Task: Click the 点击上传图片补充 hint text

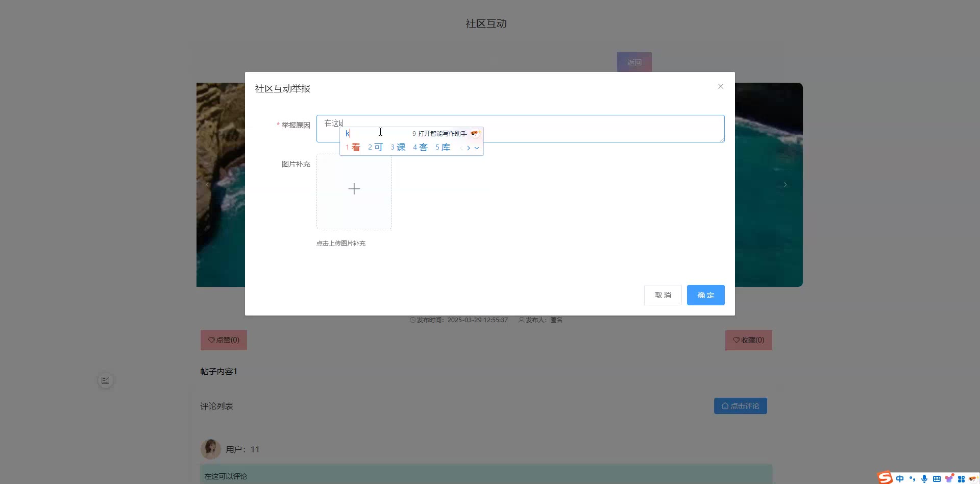Action: (341, 244)
